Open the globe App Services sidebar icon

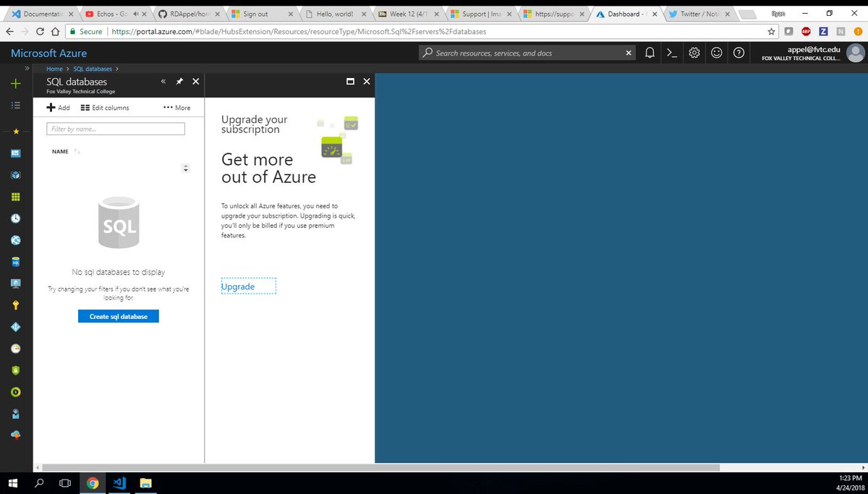(16, 240)
